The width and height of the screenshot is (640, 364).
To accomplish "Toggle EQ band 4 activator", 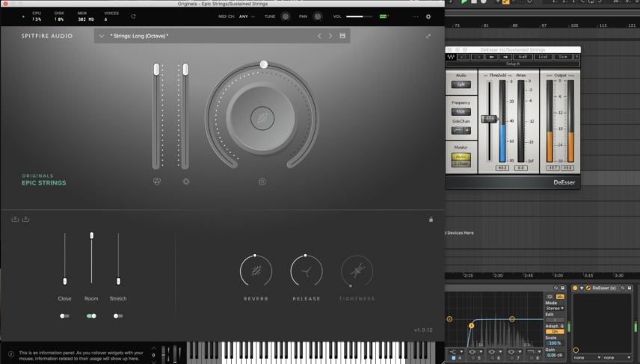I will [454, 358].
